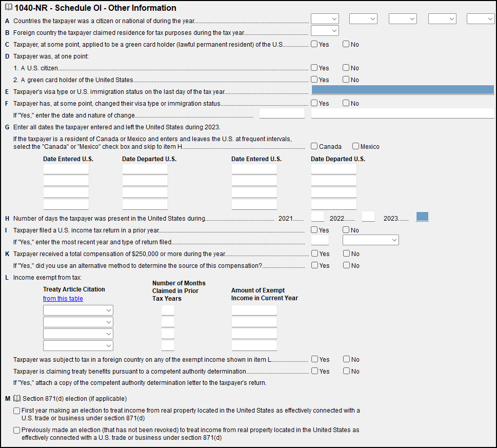Check Yes for subject to tax in a foreign country

pyautogui.click(x=315, y=359)
